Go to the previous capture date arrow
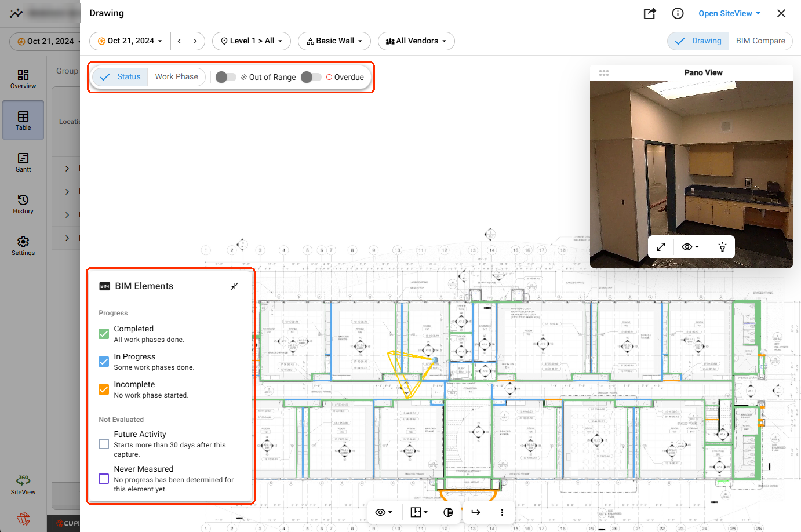The width and height of the screenshot is (801, 532). tap(180, 41)
